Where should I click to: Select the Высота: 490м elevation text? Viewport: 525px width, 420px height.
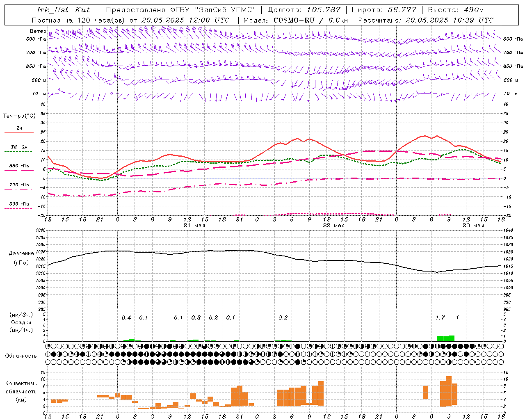456,10
